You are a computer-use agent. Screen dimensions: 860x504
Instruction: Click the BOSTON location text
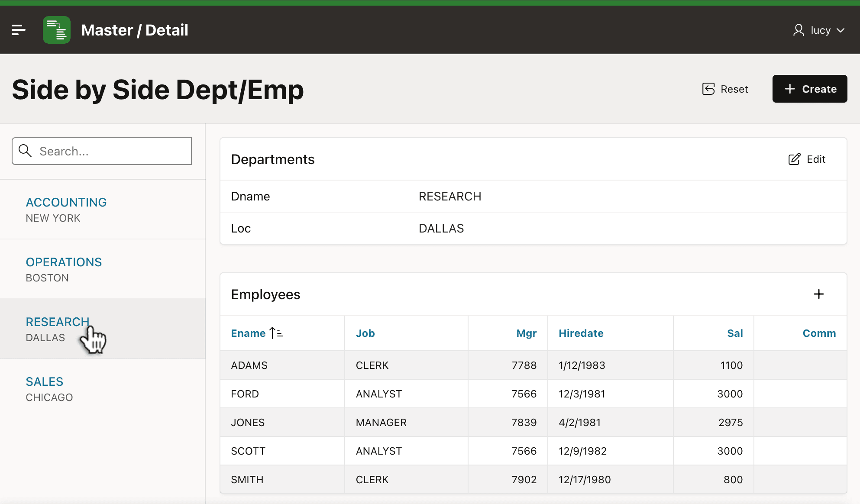click(47, 278)
